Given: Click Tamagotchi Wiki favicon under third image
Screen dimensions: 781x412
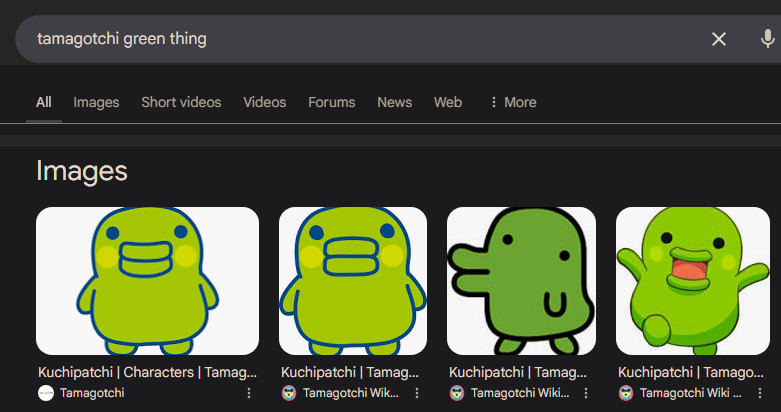Looking at the screenshot, I should 457,393.
